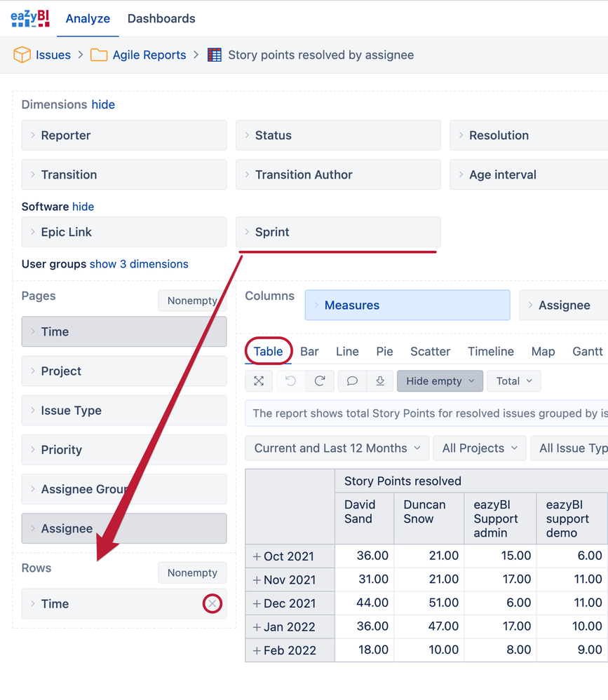The image size is (608, 700).
Task: Select the Scatter chart type
Action: click(x=430, y=351)
